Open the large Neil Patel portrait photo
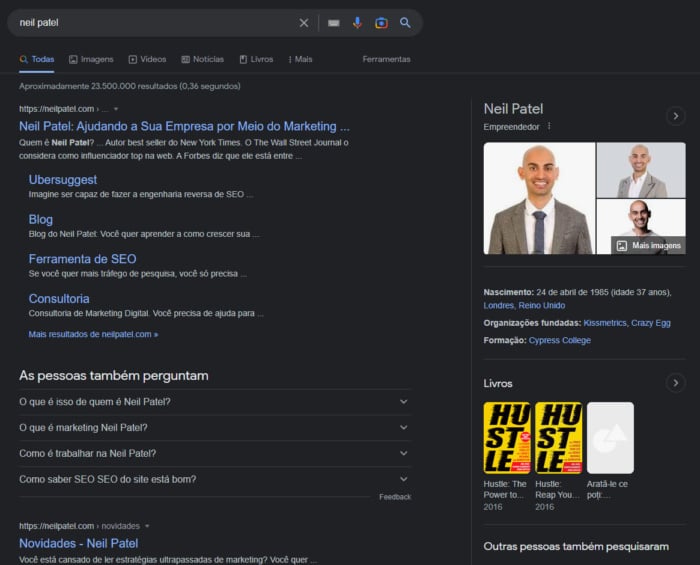700x565 pixels. pos(539,198)
